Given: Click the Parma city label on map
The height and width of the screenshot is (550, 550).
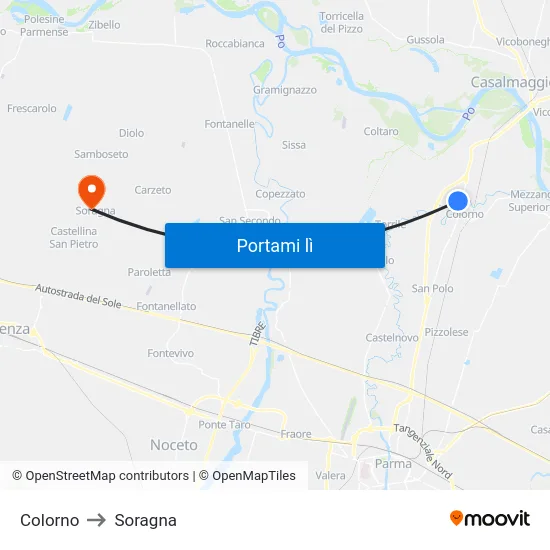Looking at the screenshot, I should click(393, 464).
